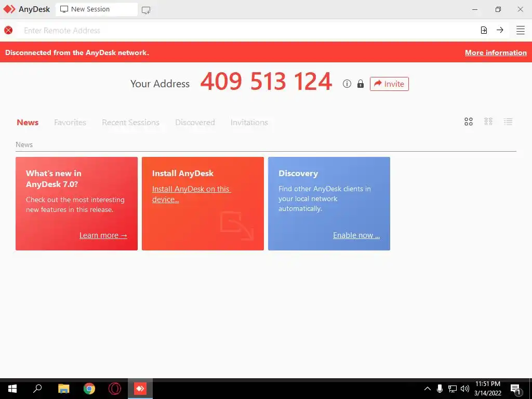
Task: Open the volume control tray icon
Action: point(465,389)
